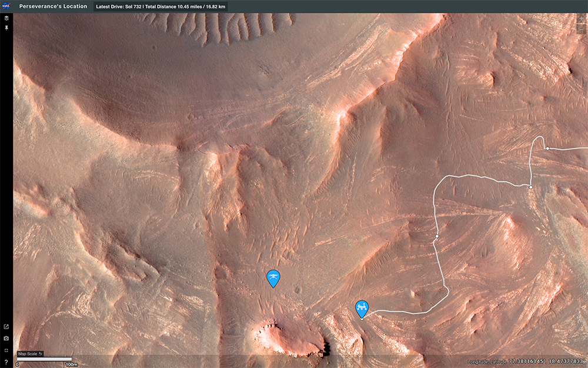Image resolution: width=588 pixels, height=368 pixels.
Task: Select the Ingenuity helicopter map marker
Action: [x=273, y=279]
